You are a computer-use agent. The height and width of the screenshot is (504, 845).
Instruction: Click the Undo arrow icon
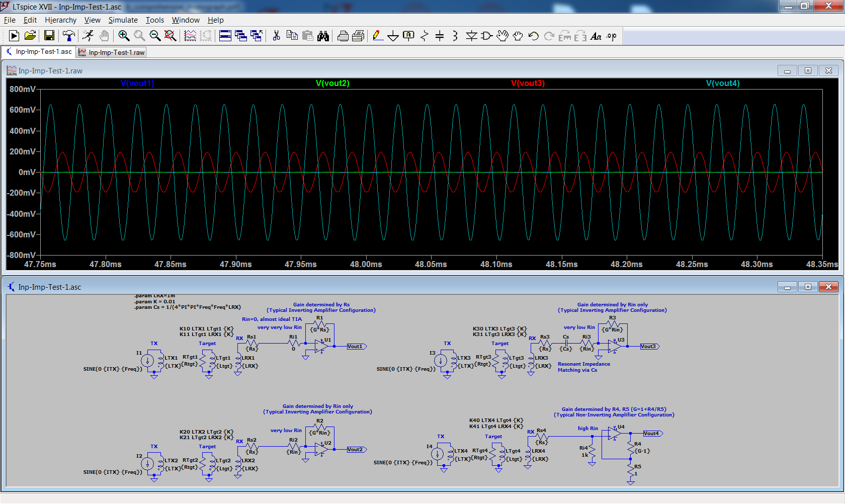click(534, 36)
